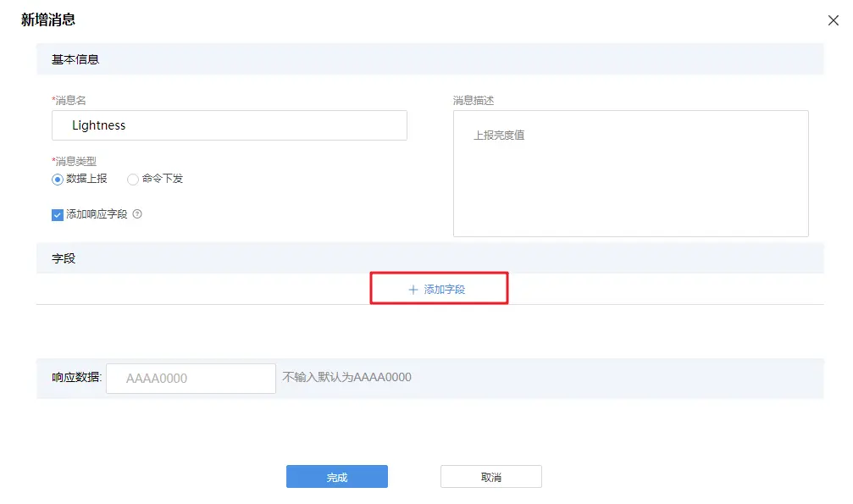
Task: Click the 响应数据 input field AAAA0000
Action: pos(191,379)
